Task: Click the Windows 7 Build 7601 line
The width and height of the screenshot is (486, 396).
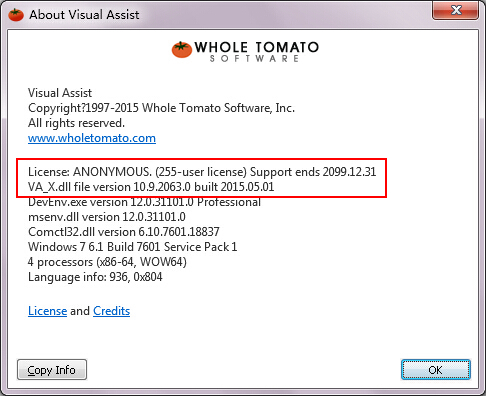Action: coord(132,247)
